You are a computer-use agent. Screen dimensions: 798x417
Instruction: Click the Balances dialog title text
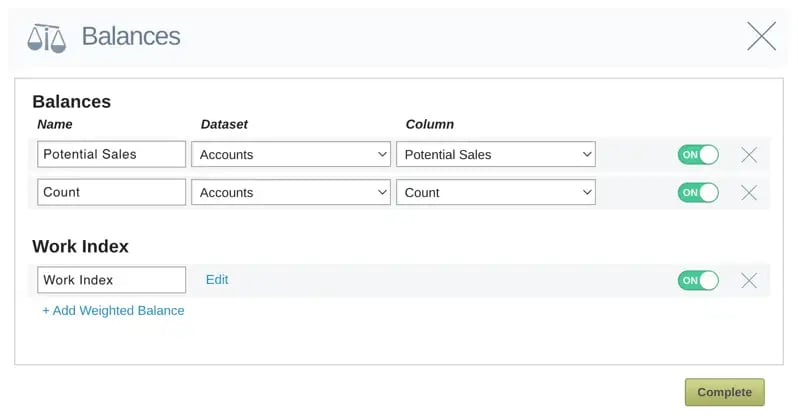coord(131,36)
